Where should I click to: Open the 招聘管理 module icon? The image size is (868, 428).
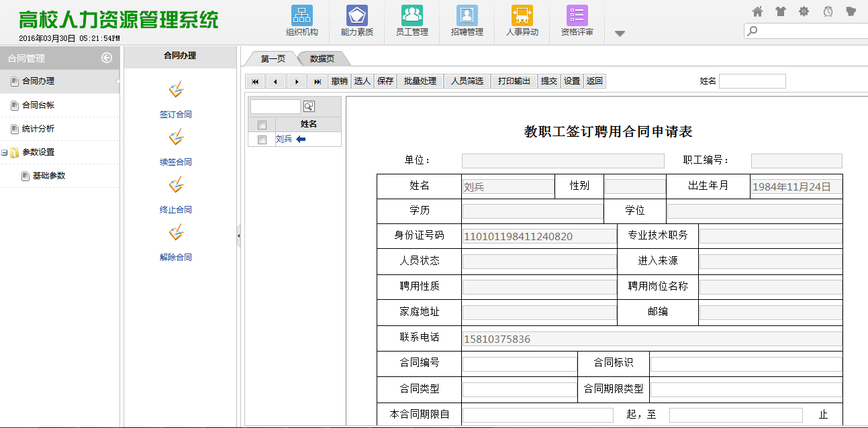point(467,15)
